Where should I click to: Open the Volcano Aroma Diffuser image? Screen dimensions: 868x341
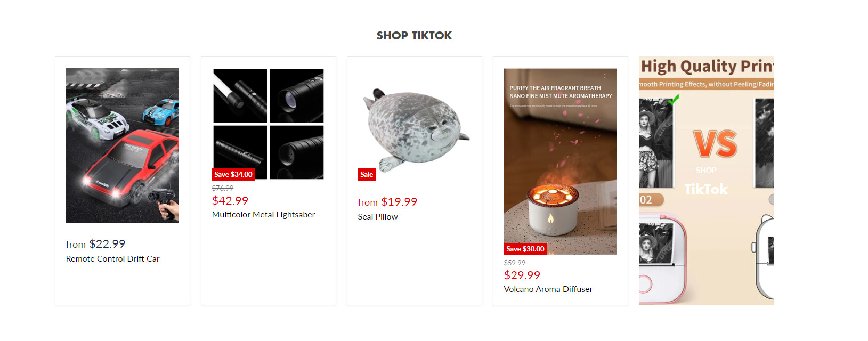click(x=561, y=161)
